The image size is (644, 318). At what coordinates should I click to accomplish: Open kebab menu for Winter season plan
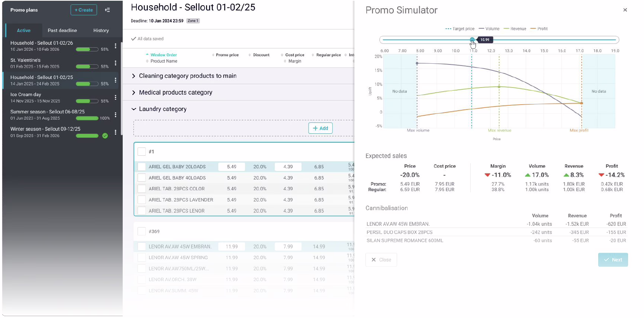tap(115, 132)
